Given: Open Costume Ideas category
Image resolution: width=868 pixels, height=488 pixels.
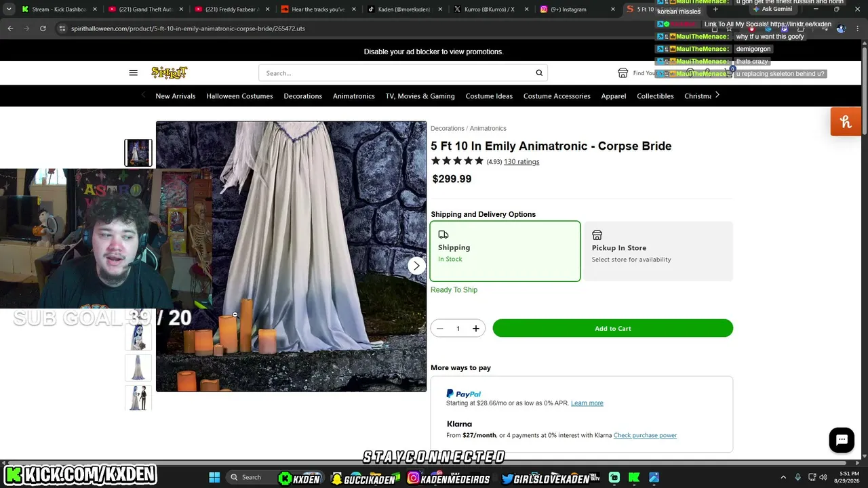Looking at the screenshot, I should coord(489,96).
